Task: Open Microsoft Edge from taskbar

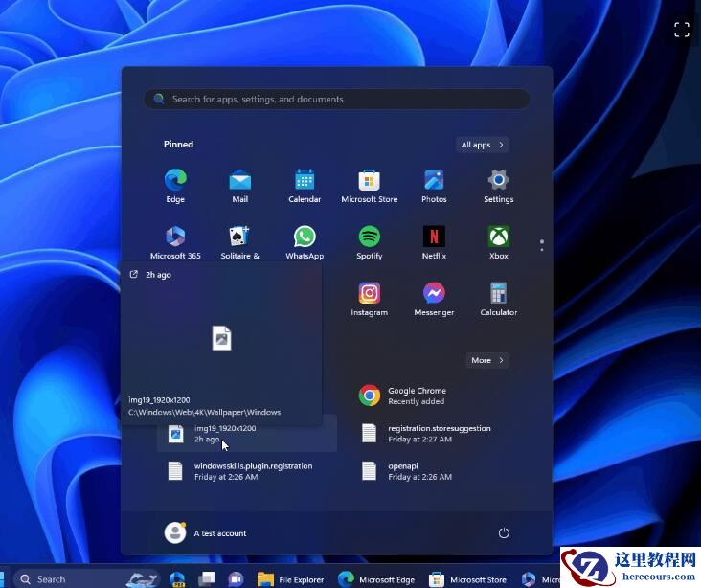Action: tap(376, 579)
